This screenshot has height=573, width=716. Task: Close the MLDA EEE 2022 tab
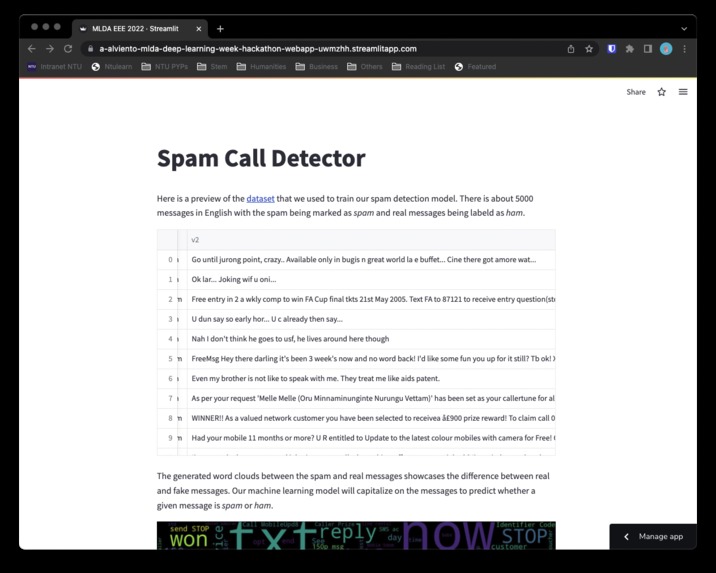(199, 29)
